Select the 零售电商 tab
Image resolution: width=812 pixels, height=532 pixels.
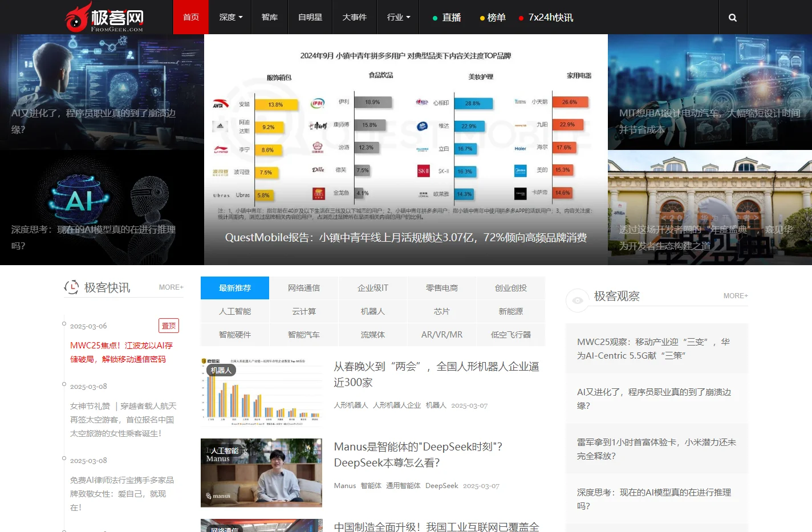442,288
